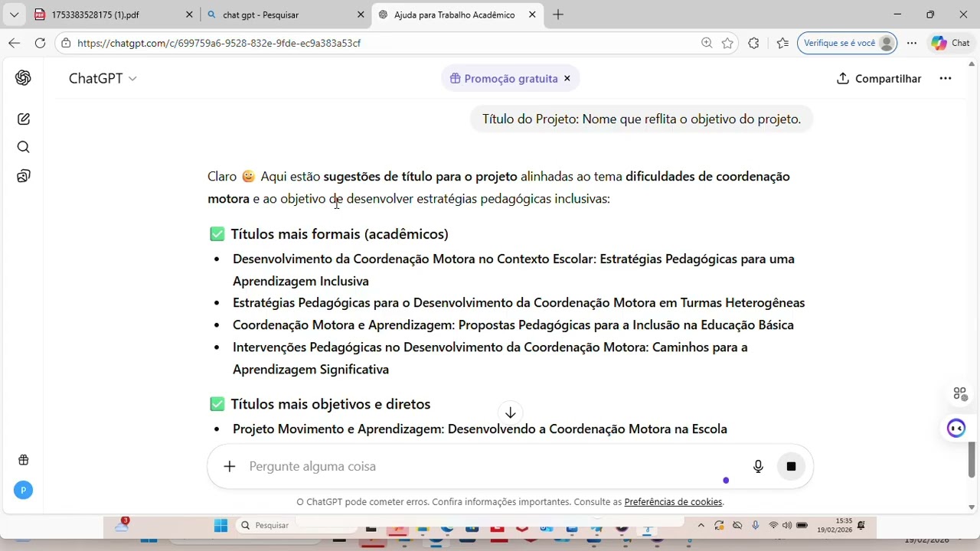The image size is (980, 551).
Task: Click bullet Estratégias Pedagógicas para o Desenvolvimento
Action: pos(518,302)
